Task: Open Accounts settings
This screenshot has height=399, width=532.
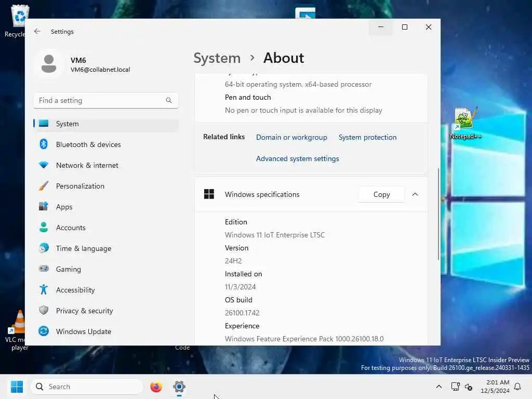Action: click(105, 228)
